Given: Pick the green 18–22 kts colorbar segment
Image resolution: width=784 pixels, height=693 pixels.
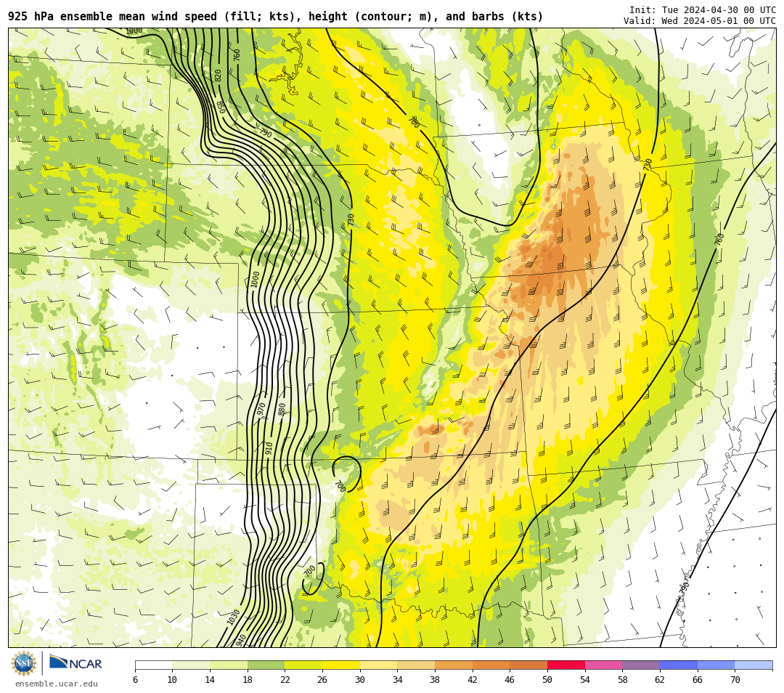Looking at the screenshot, I should (x=266, y=665).
